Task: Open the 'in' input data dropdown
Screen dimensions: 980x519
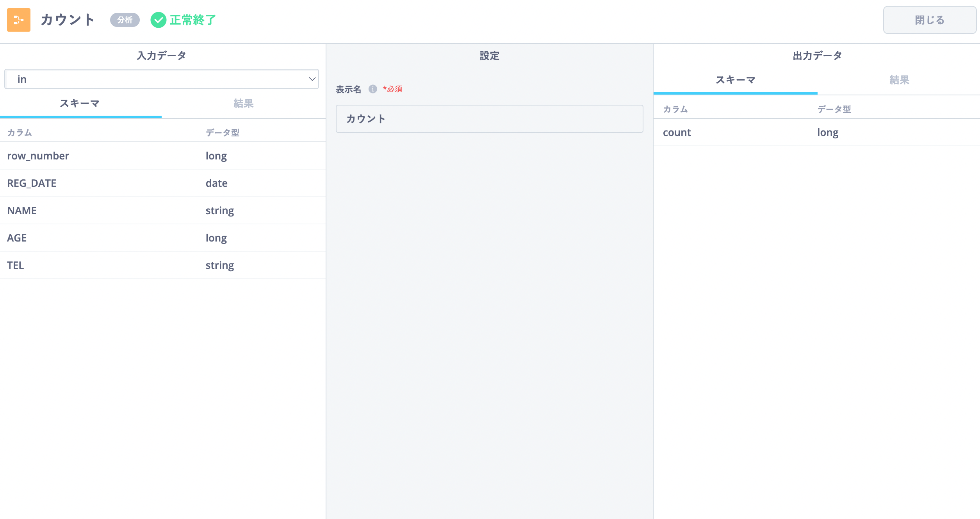Action: point(161,79)
